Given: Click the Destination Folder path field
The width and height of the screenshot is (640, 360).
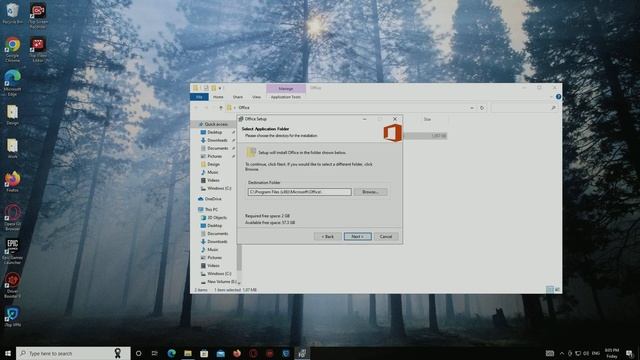Looking at the screenshot, I should 299,192.
